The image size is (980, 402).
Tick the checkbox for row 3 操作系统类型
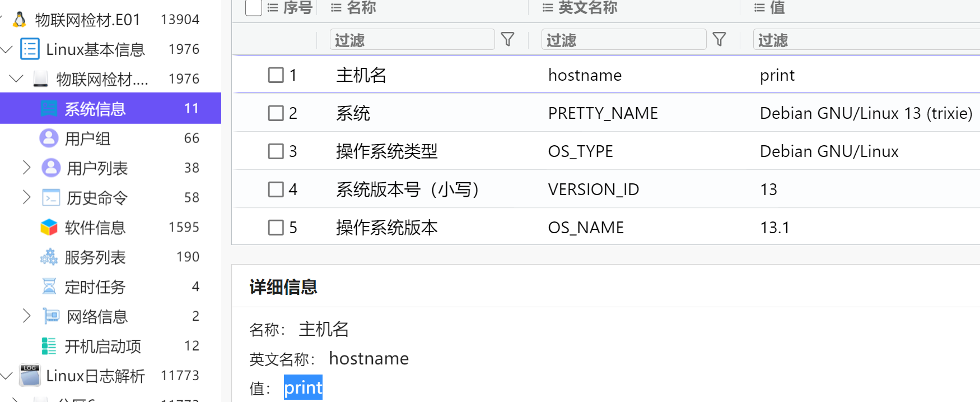pos(276,151)
